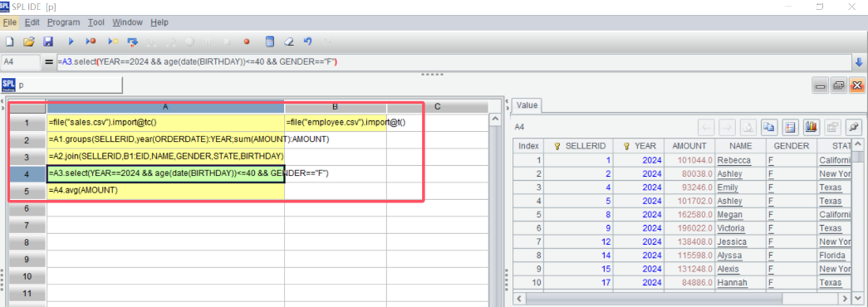868x307 pixels.
Task: Click the NAME column header in the Value table
Action: [x=740, y=146]
